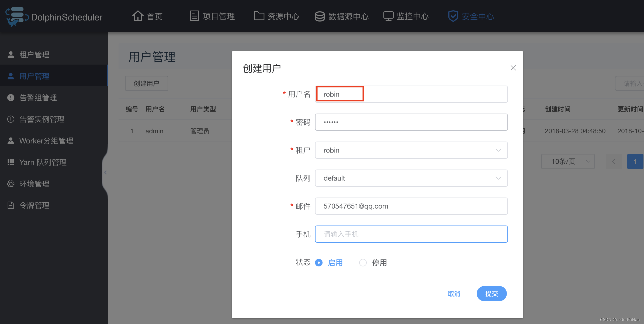Open Worker分组管理 in sidebar

tap(54, 141)
